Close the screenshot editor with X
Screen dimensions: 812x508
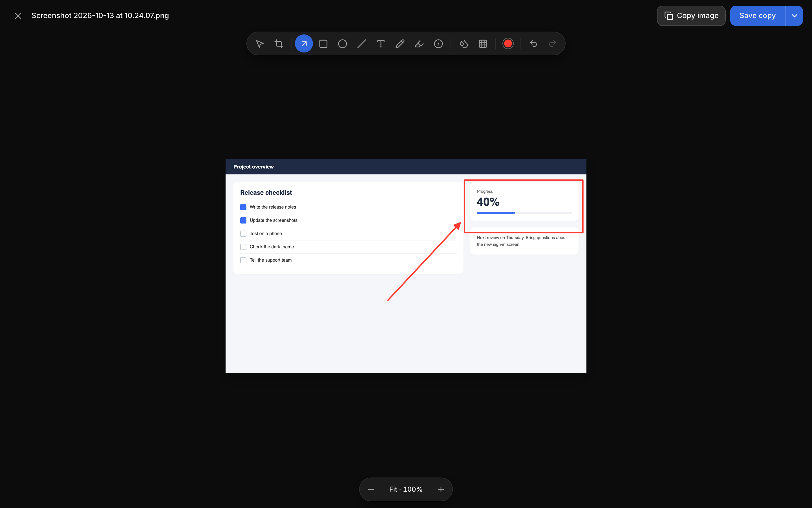[x=18, y=16]
